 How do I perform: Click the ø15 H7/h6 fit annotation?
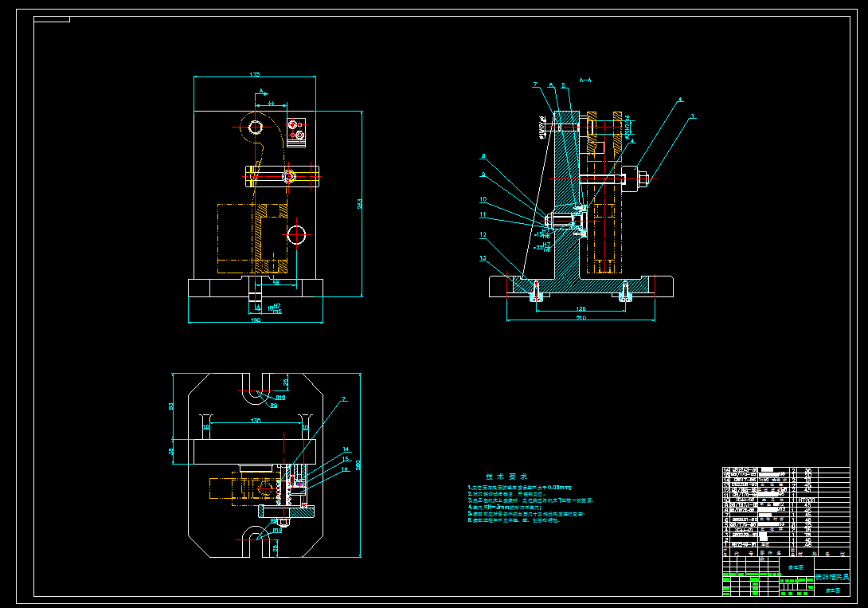pos(542,233)
